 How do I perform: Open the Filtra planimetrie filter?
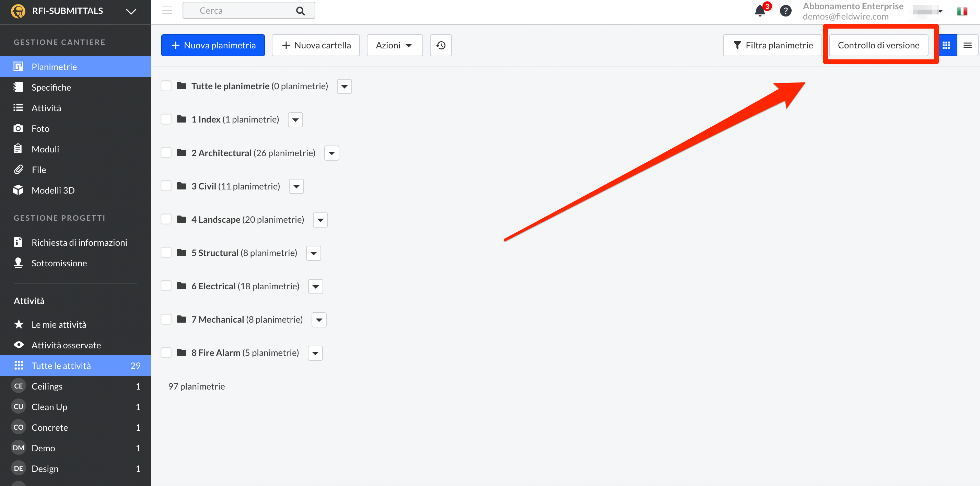772,45
